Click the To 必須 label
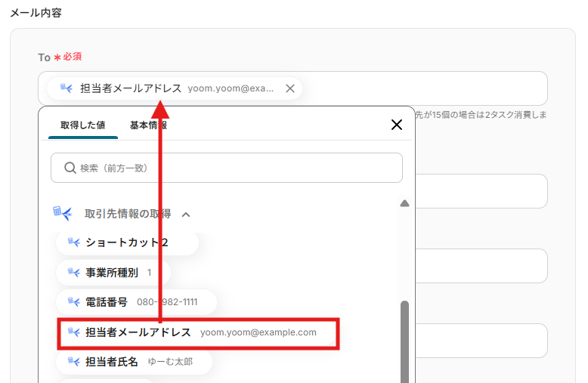The image size is (588, 383). (60, 57)
